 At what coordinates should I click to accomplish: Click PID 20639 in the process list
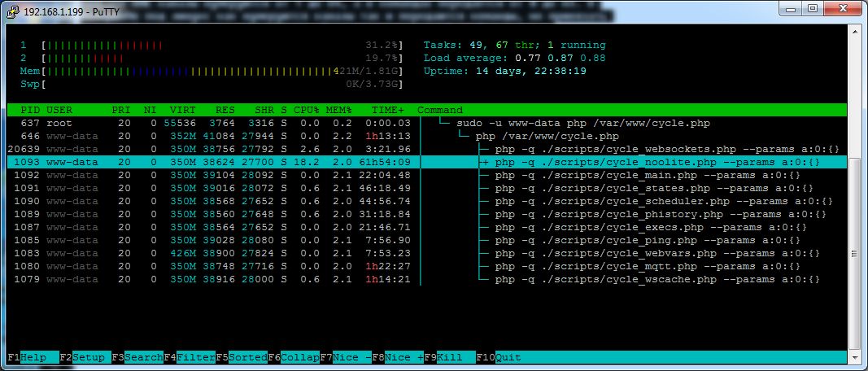pyautogui.click(x=24, y=149)
